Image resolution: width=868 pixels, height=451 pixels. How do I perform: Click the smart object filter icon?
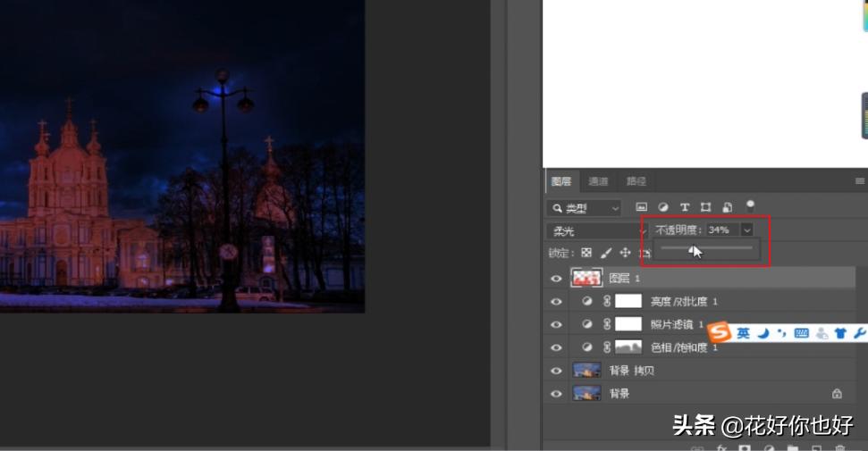click(x=728, y=207)
